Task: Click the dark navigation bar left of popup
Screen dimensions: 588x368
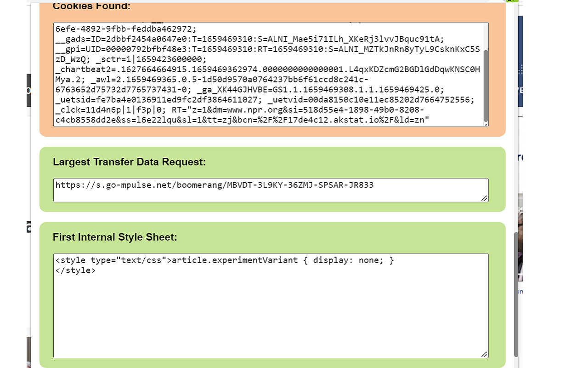Action: point(28,90)
